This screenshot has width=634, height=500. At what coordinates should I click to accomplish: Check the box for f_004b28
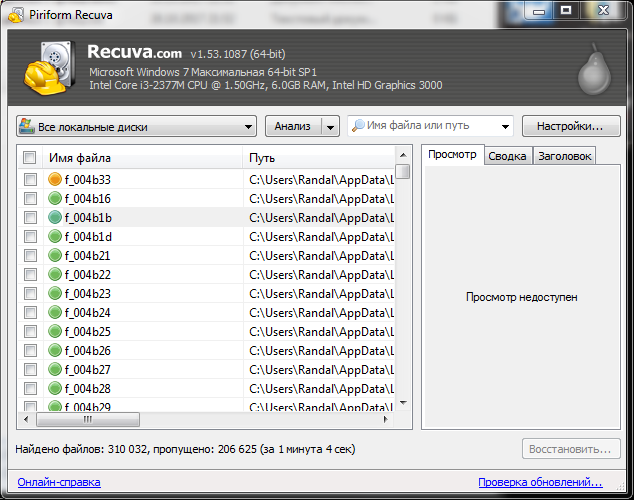(30, 388)
